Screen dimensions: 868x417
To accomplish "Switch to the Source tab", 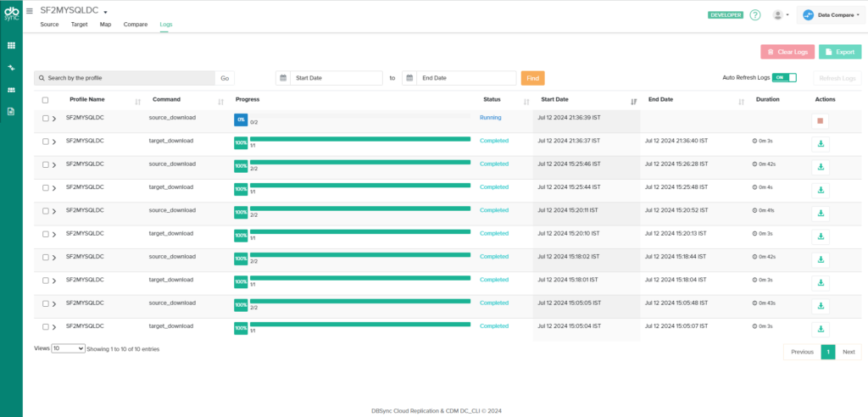I will [x=49, y=25].
